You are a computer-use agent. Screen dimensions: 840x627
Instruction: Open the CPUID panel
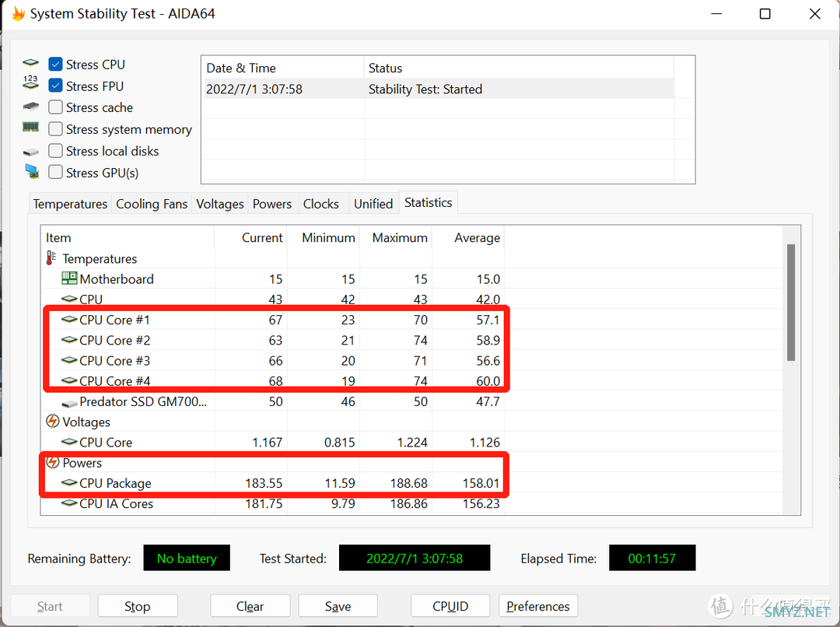point(450,606)
